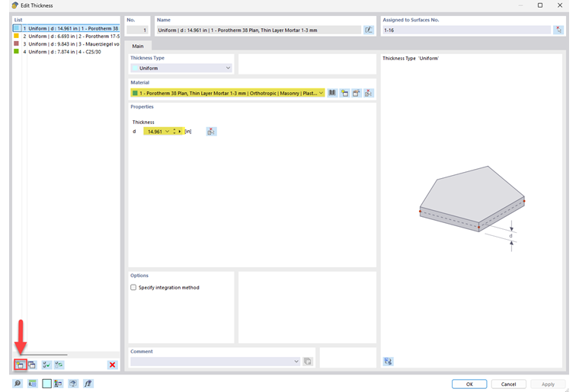
Task: Click the thickness d value 14.961
Action: [x=155, y=131]
